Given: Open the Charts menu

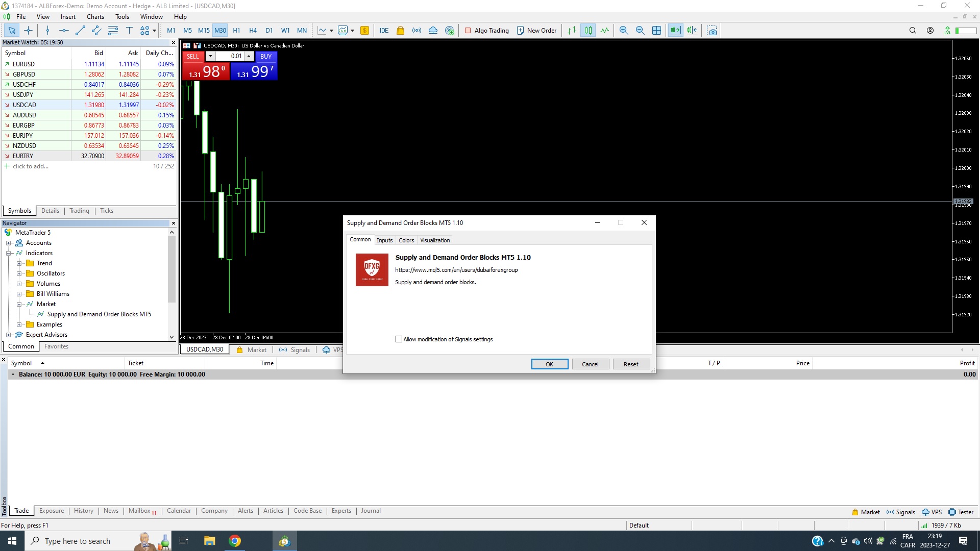Looking at the screenshot, I should point(95,17).
